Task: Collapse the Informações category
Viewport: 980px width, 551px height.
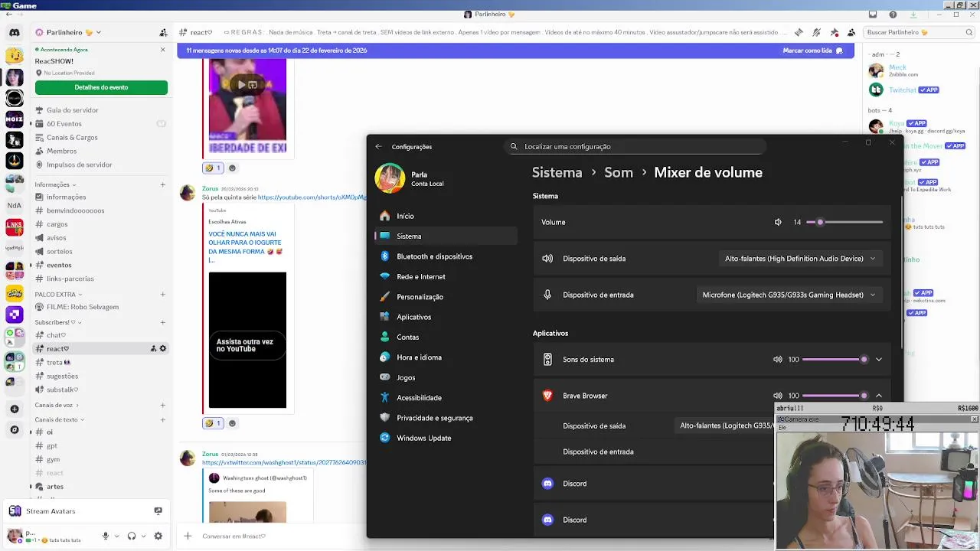Action: click(x=55, y=184)
